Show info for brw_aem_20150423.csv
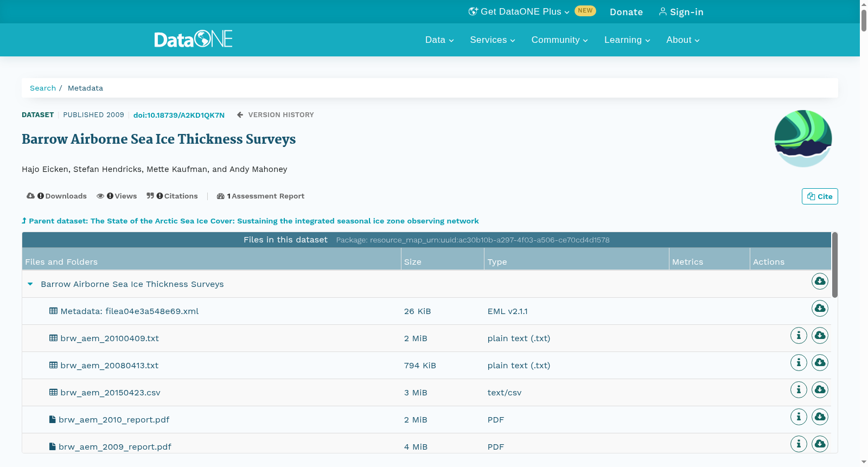 tap(799, 390)
